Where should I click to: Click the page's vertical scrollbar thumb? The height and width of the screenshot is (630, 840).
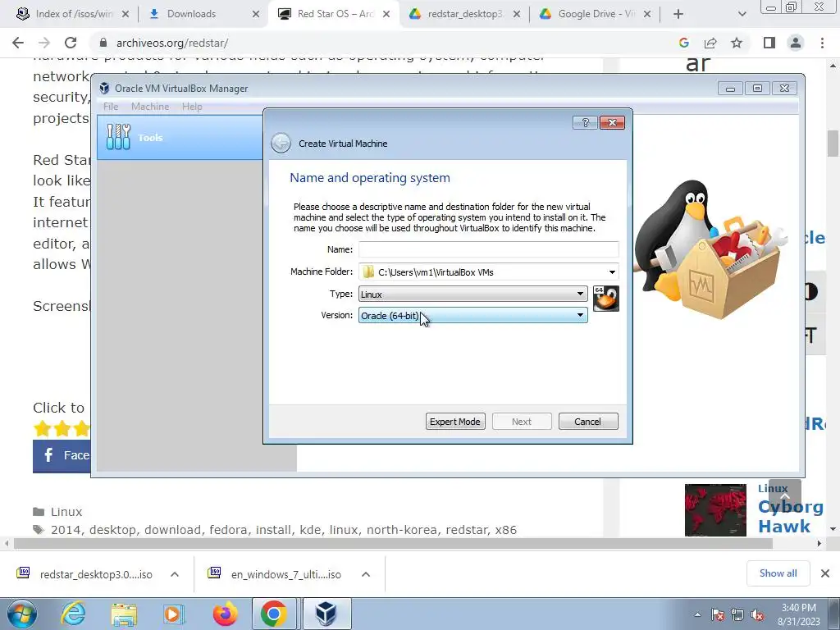tap(833, 144)
